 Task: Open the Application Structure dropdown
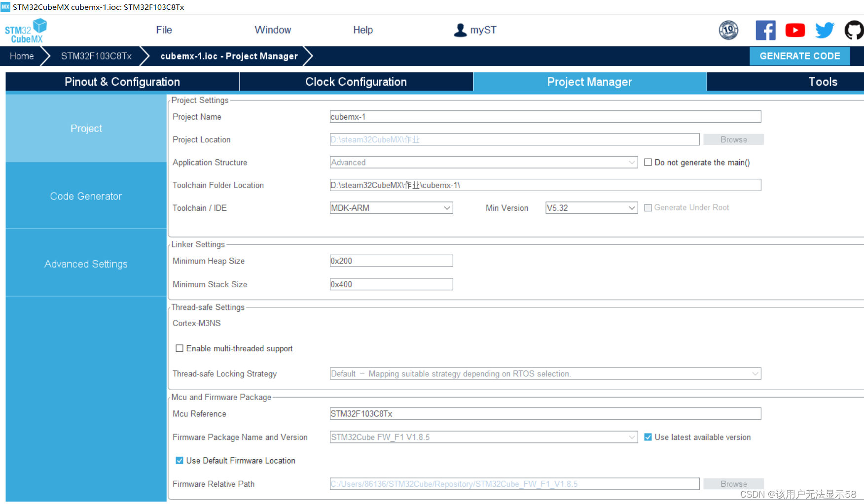point(484,162)
